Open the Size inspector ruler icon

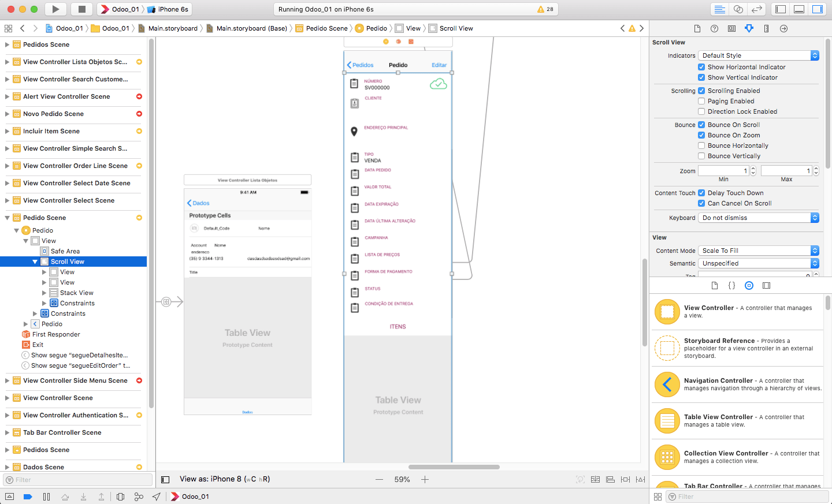tap(766, 28)
